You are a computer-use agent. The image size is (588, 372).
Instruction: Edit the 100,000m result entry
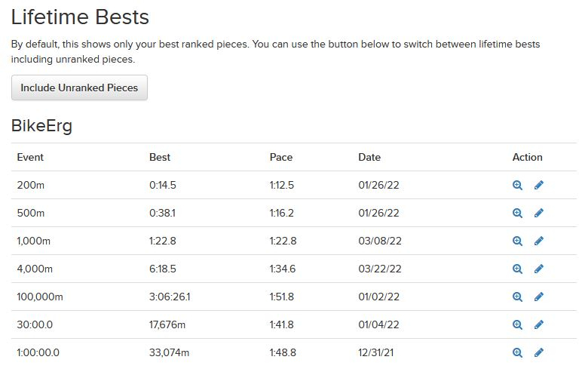click(x=539, y=297)
